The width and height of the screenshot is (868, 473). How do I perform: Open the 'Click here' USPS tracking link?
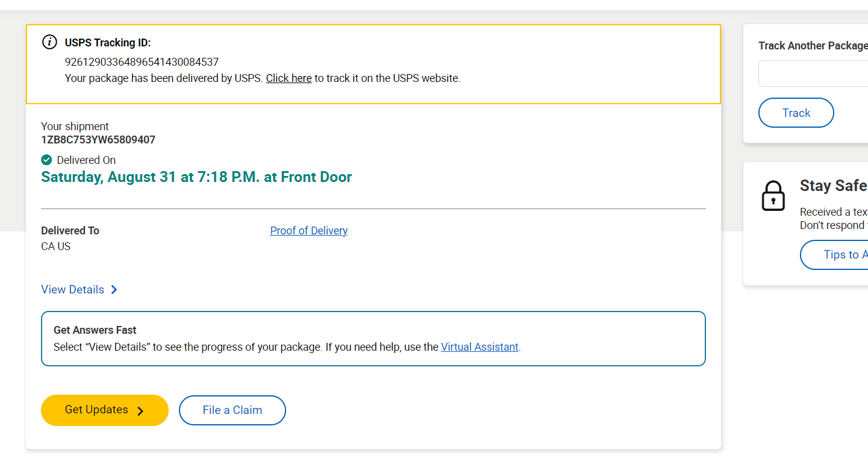pos(289,78)
